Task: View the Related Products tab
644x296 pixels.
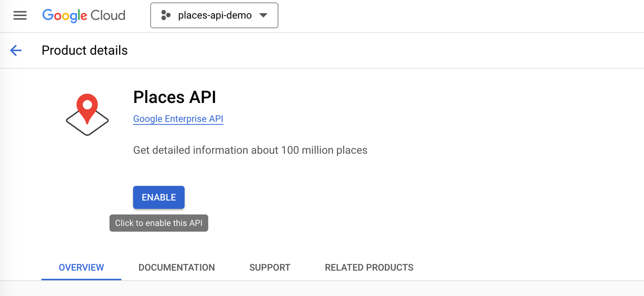Action: (x=369, y=267)
